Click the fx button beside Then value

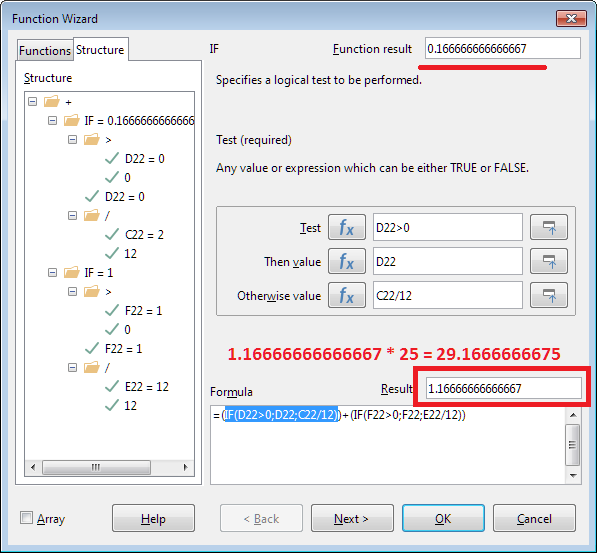(x=347, y=261)
